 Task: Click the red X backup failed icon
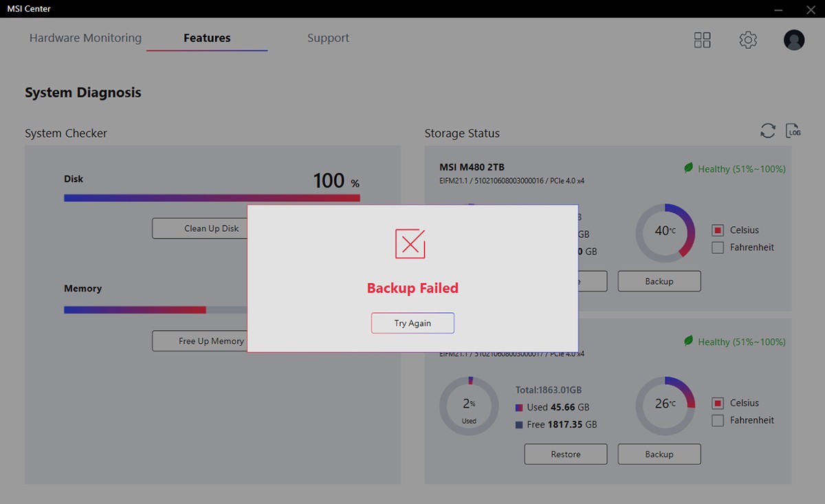[x=410, y=244]
